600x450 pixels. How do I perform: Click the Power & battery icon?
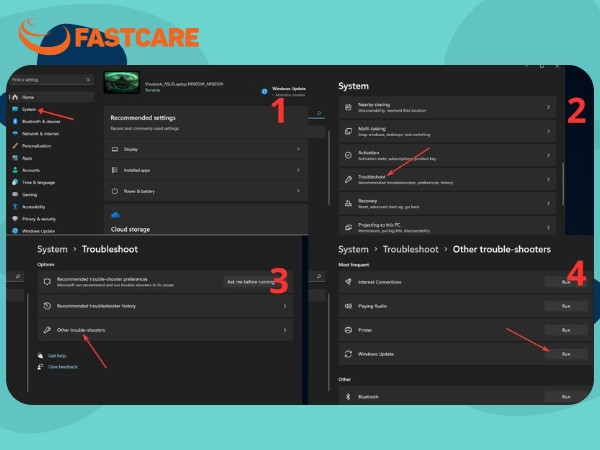click(x=115, y=191)
